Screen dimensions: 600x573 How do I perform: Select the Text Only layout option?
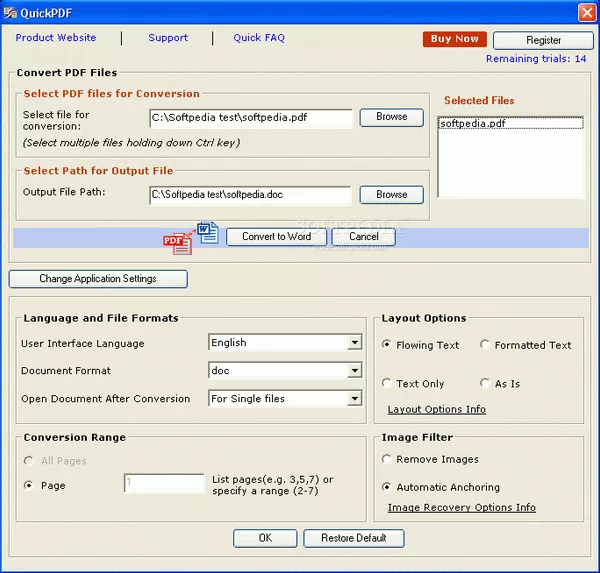pos(386,383)
